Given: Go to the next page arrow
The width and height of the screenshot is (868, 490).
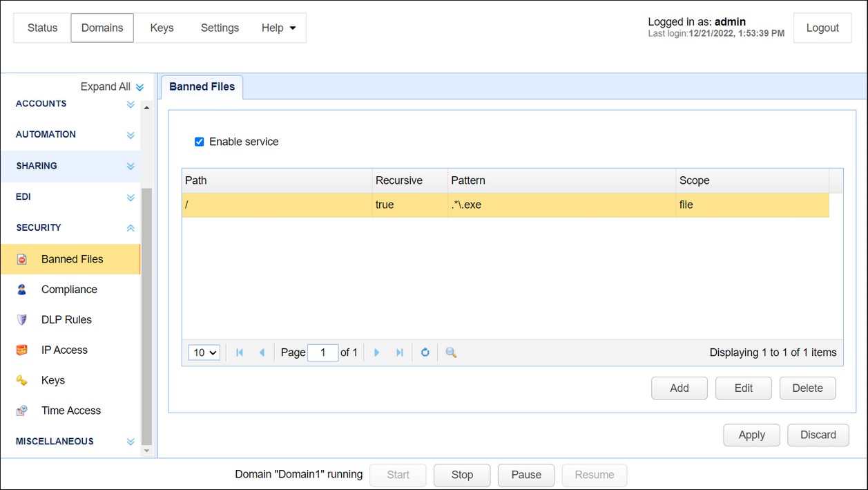Looking at the screenshot, I should (x=376, y=352).
